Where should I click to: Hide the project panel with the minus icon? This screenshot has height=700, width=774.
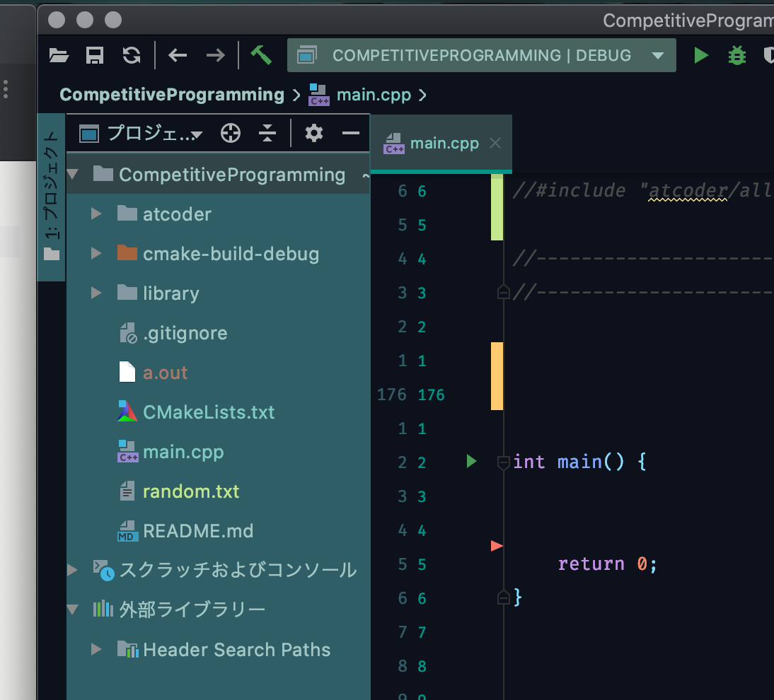pos(350,132)
